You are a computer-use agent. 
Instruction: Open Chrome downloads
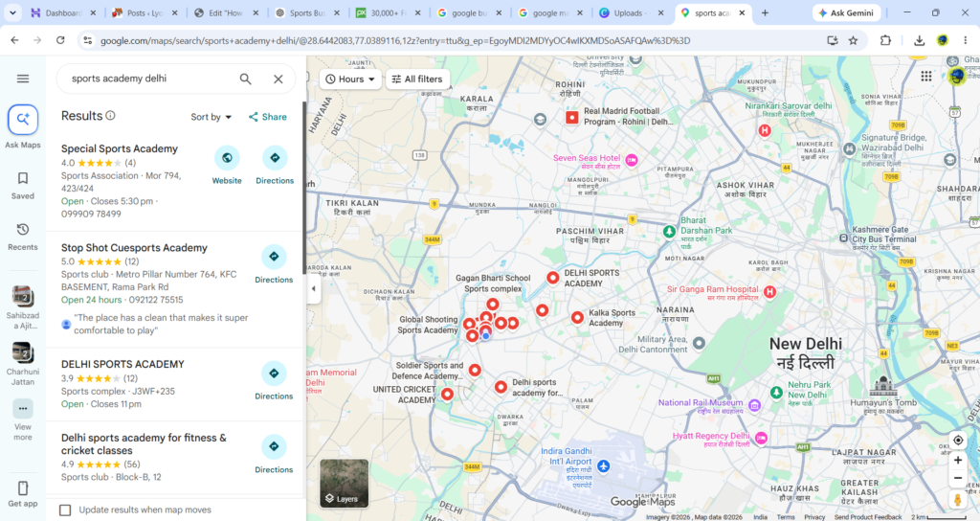coord(919,40)
